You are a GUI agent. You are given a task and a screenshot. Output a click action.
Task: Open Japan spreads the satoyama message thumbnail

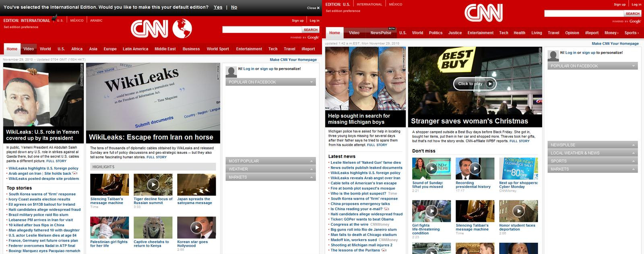[x=196, y=185]
